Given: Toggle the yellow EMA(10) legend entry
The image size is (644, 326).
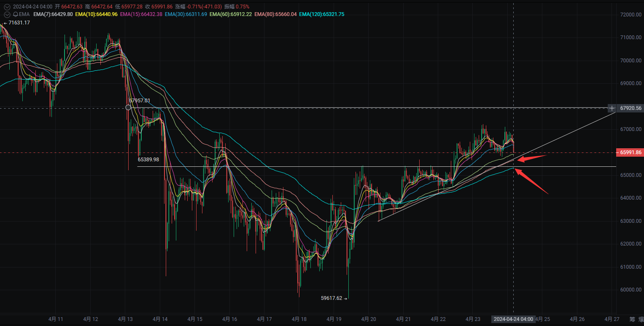Looking at the screenshot, I should [97, 14].
